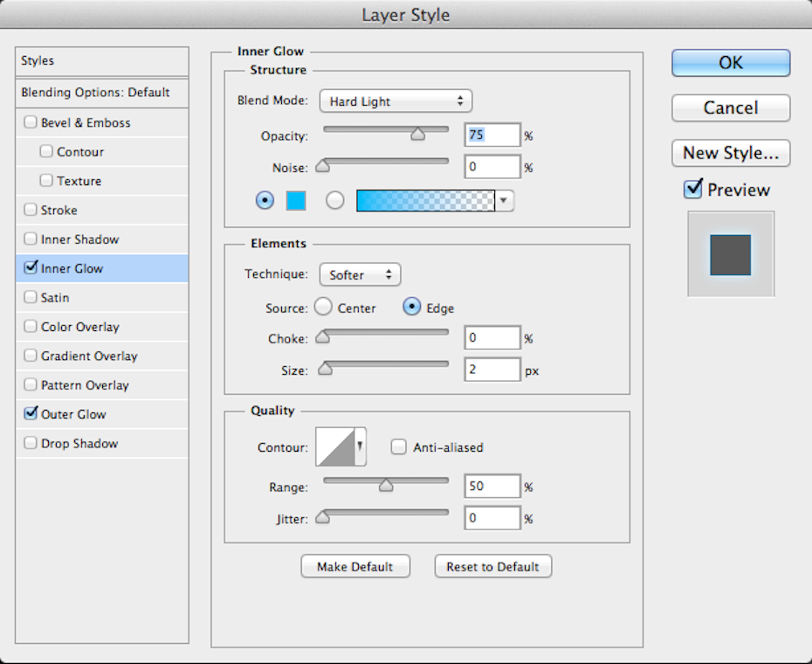Click the New Style... button
This screenshot has width=812, height=664.
[x=731, y=153]
